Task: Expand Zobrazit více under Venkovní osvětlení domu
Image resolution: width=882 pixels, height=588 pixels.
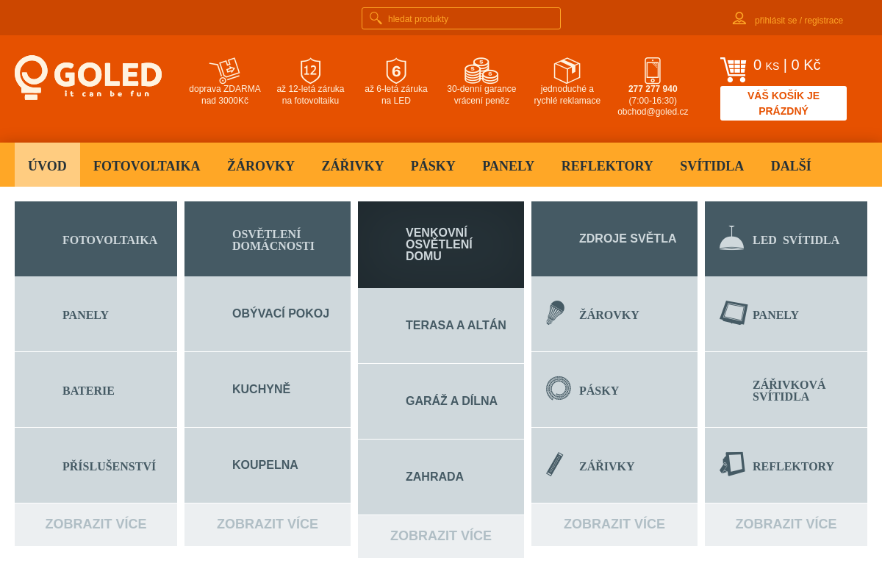Action: click(x=440, y=536)
